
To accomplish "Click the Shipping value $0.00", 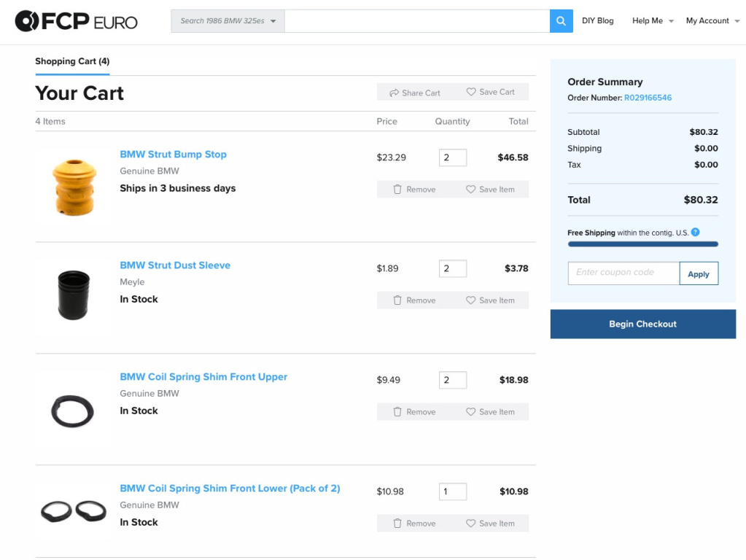I will [706, 149].
